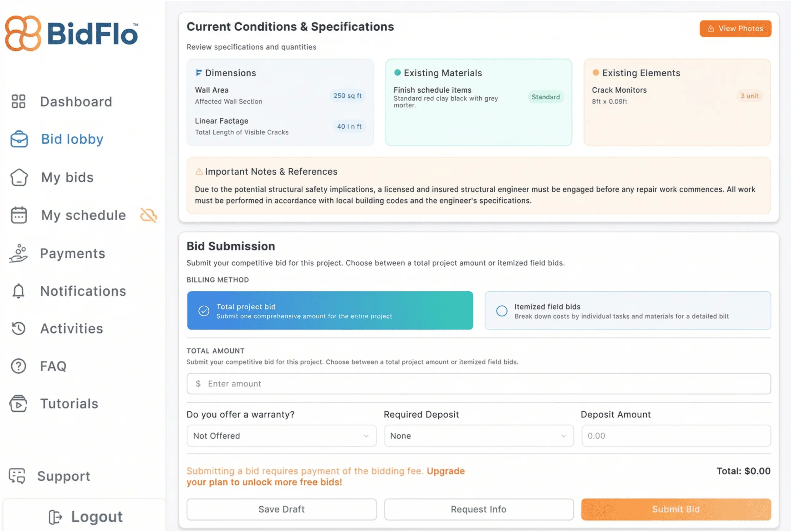Toggle the schedule visibility-off icon
Image resolution: width=791 pixels, height=532 pixels.
(149, 215)
